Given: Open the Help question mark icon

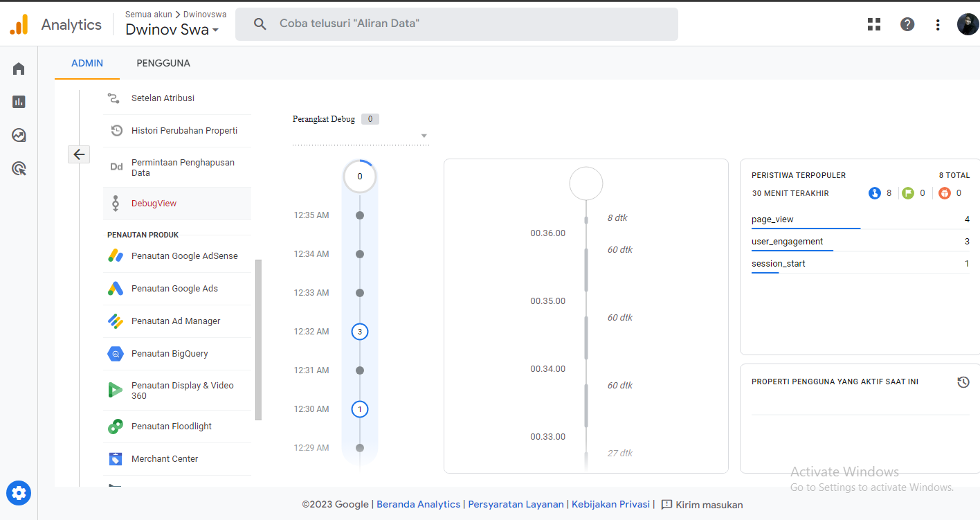Looking at the screenshot, I should (907, 24).
